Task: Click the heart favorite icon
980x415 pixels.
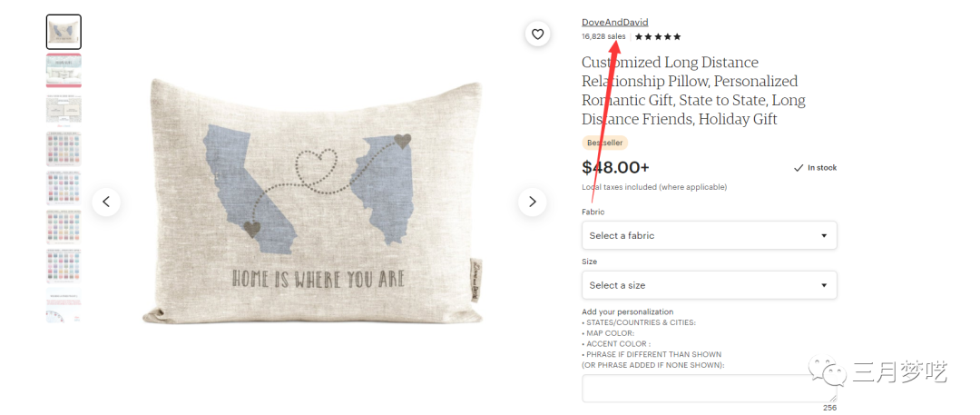Action: pyautogui.click(x=537, y=35)
